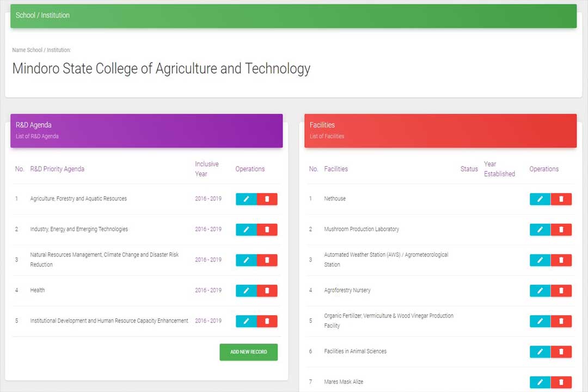Edit the Mushroom Production Laboratory facility

point(540,230)
